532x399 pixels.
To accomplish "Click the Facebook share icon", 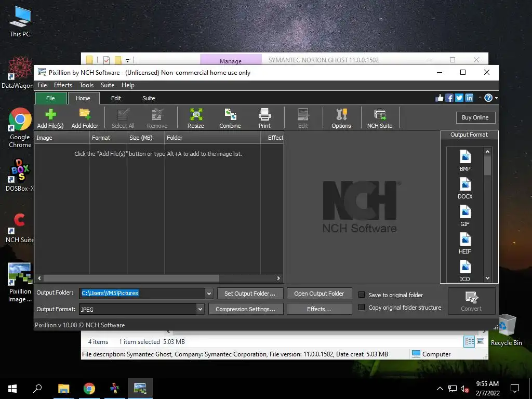I will 449,98.
